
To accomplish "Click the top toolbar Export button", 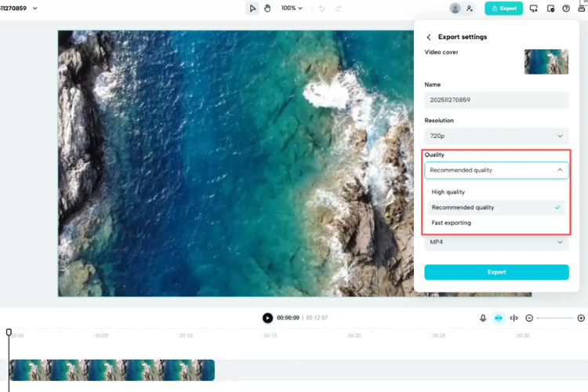I will coord(503,9).
